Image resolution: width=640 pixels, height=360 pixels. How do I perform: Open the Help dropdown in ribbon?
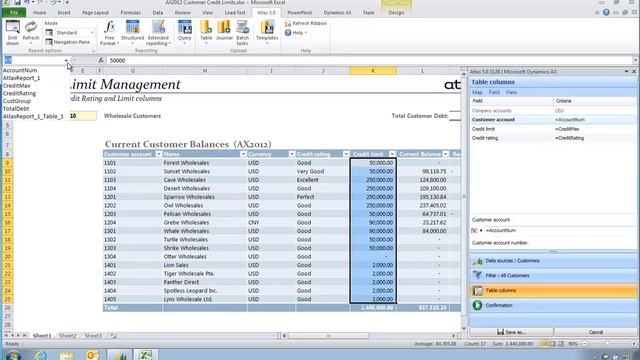(x=296, y=33)
